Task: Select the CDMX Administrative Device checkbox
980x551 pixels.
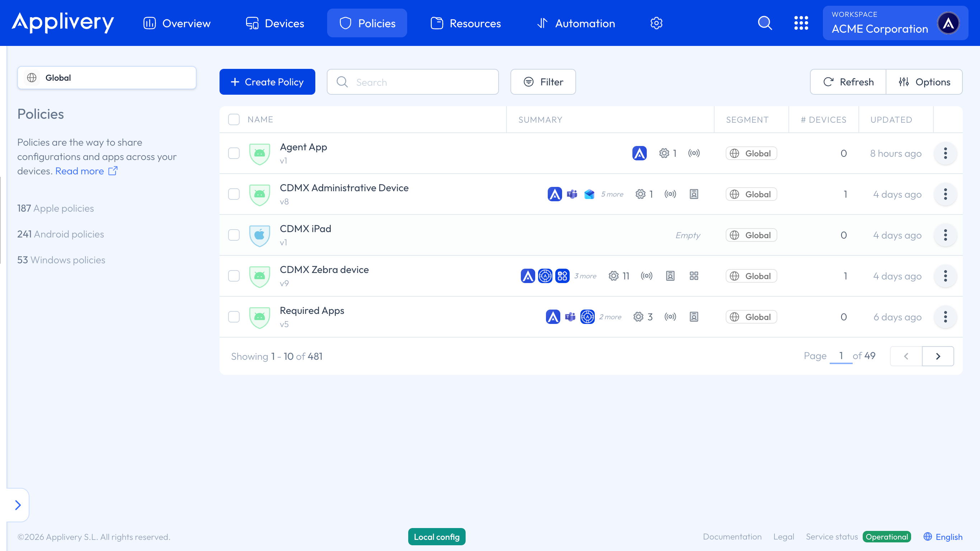Action: pyautogui.click(x=234, y=194)
